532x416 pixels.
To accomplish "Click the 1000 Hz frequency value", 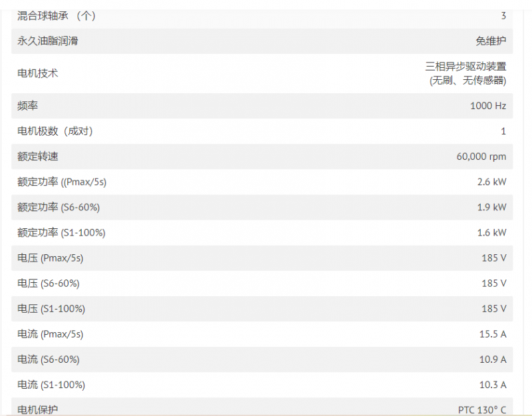I will [x=488, y=106].
